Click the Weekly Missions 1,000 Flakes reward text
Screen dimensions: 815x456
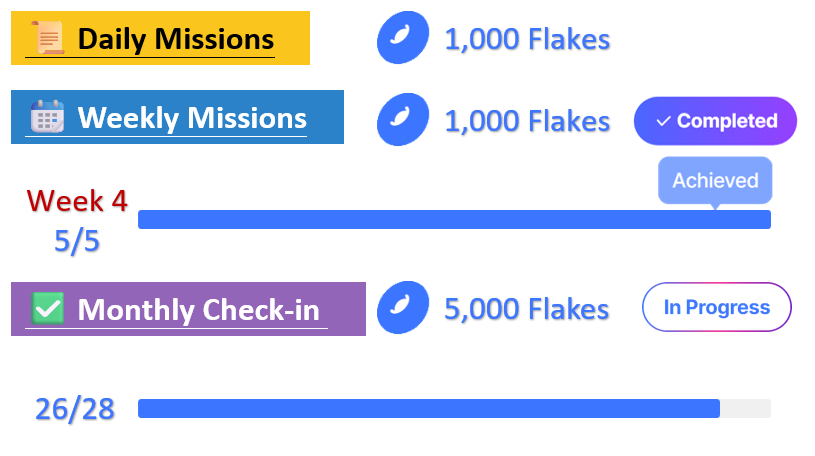527,121
